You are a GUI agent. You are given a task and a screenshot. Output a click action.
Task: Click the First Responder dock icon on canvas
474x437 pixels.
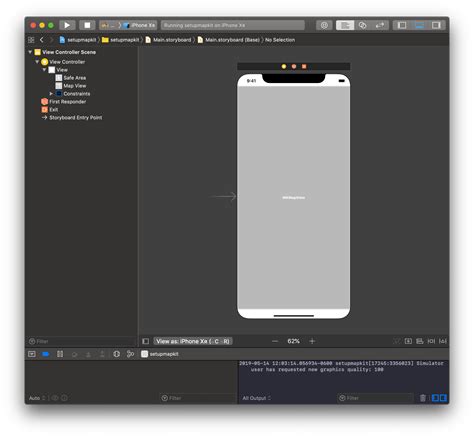coord(294,66)
